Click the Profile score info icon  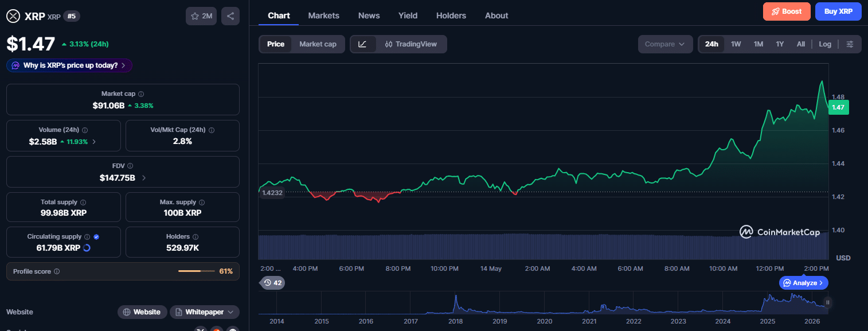pos(57,271)
